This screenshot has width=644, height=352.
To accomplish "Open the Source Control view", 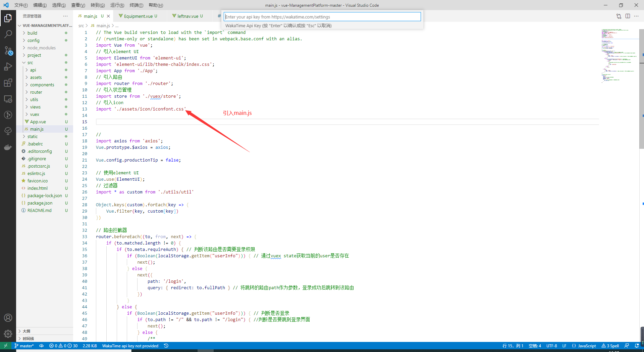I will pos(8,50).
